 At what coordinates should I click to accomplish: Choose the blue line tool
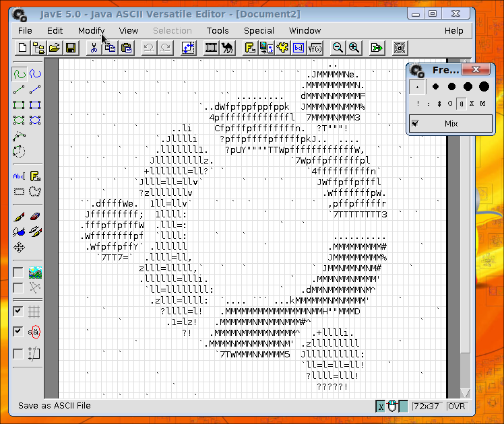[x=35, y=90]
